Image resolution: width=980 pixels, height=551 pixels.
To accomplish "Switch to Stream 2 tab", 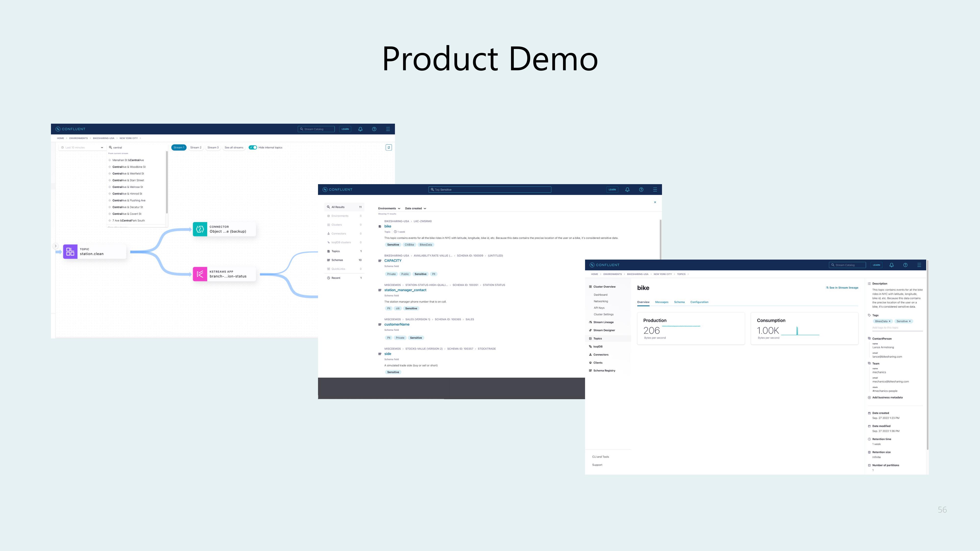I will (x=196, y=147).
